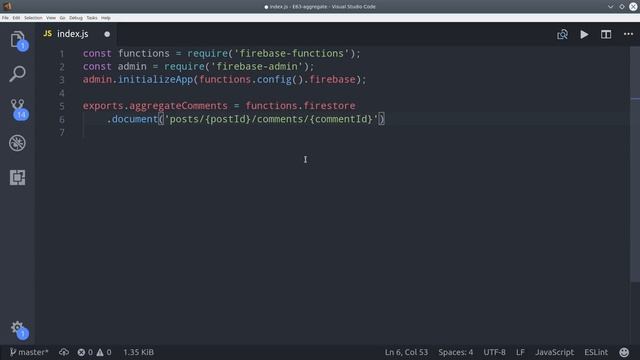Open the Debug menu
This screenshot has width=640, height=360.
click(76, 18)
